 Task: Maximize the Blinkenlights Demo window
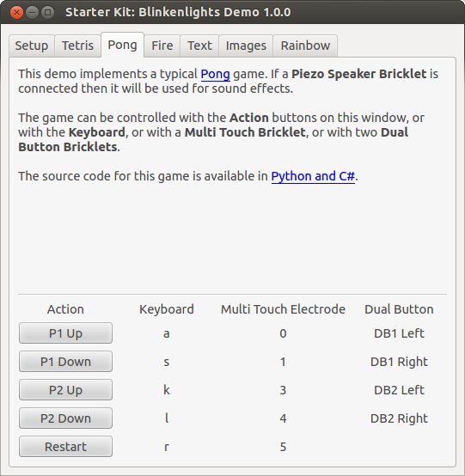47,12
